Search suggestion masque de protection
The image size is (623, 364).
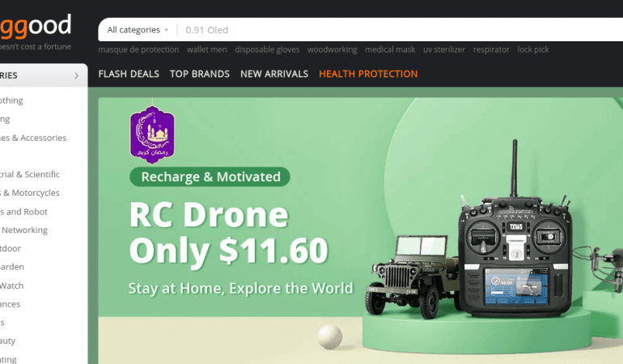click(138, 49)
